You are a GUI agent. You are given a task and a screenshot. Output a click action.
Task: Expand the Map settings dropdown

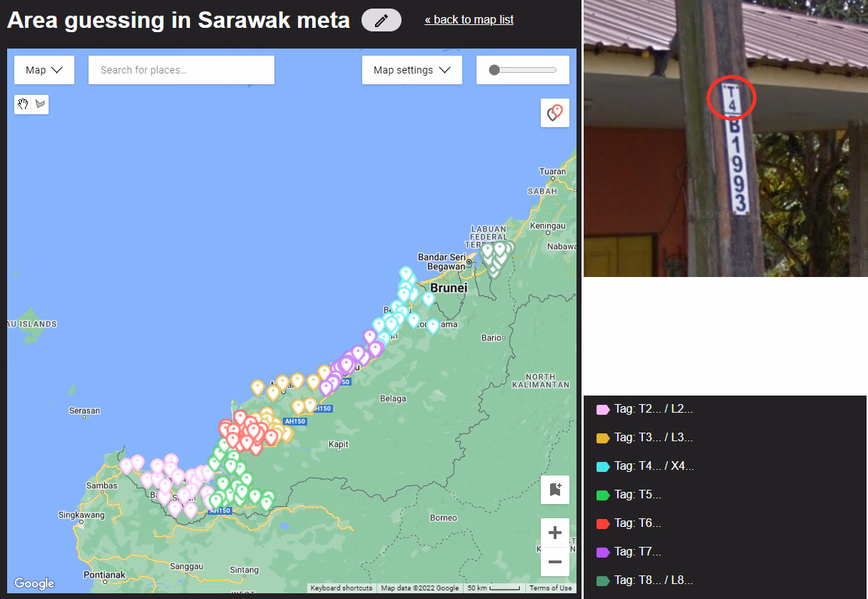(x=412, y=70)
